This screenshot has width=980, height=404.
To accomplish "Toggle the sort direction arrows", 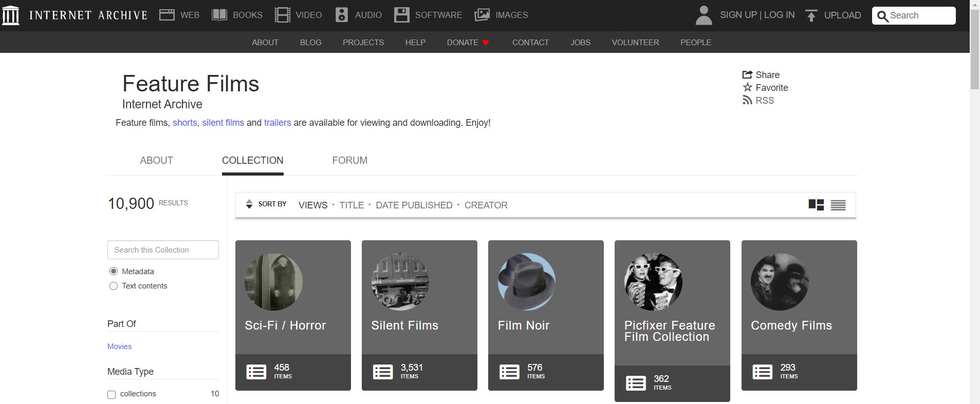I will coord(249,204).
